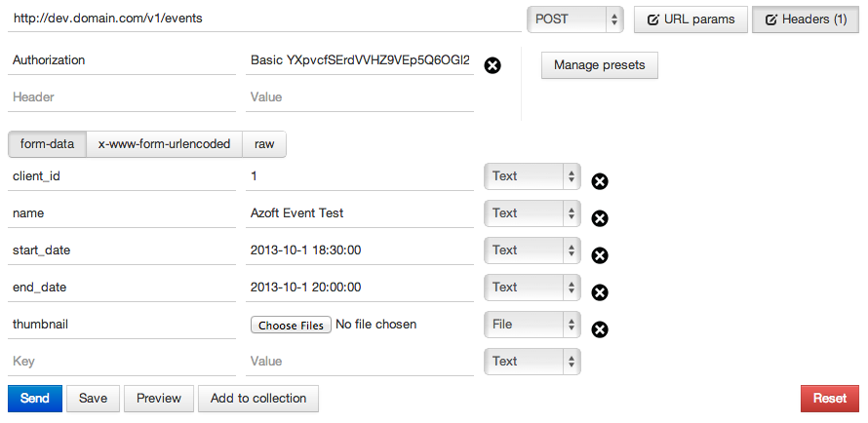Delete the start_date form row
The height and width of the screenshot is (423, 868).
coord(600,255)
